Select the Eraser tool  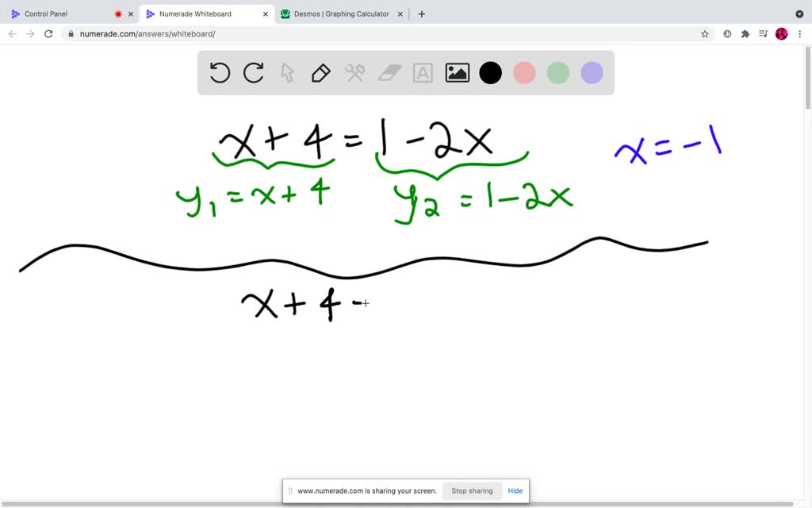click(388, 72)
